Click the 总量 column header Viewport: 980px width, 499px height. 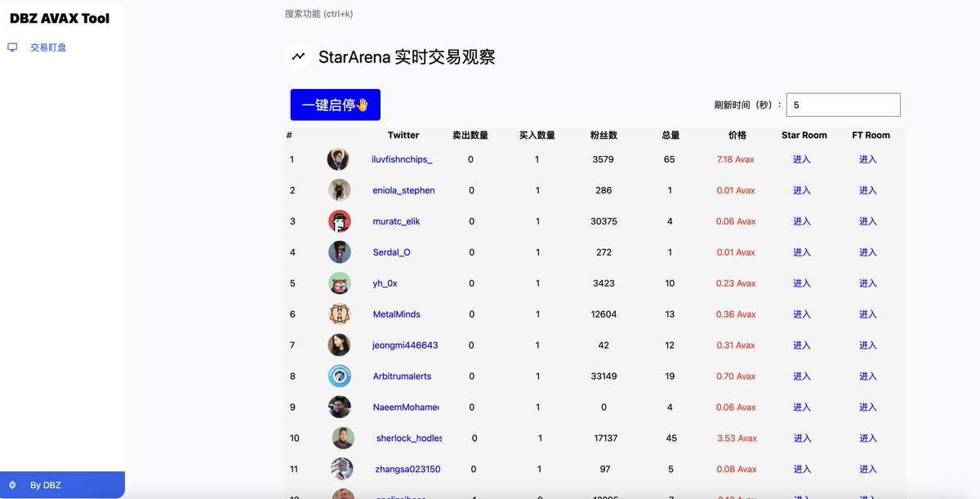coord(670,136)
